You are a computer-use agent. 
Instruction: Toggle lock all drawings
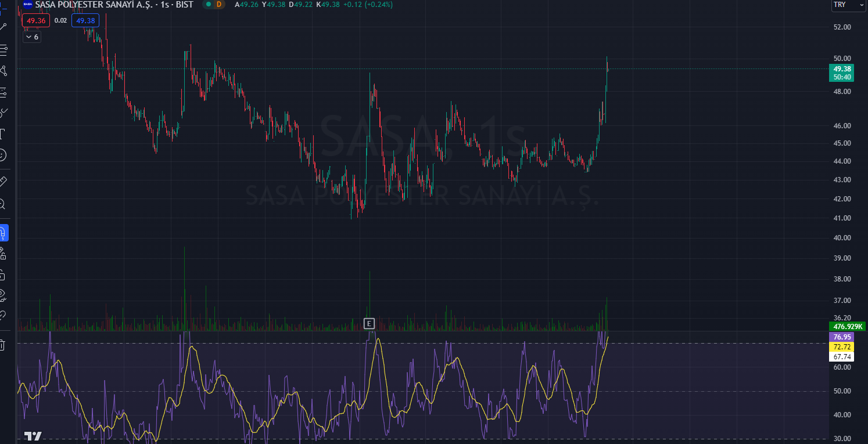coord(3,275)
